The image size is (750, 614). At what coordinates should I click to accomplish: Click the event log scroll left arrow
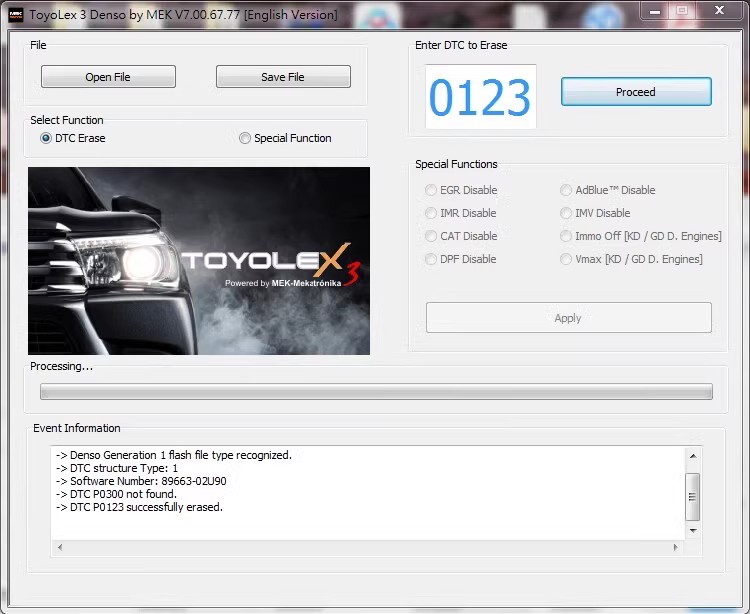pyautogui.click(x=60, y=547)
